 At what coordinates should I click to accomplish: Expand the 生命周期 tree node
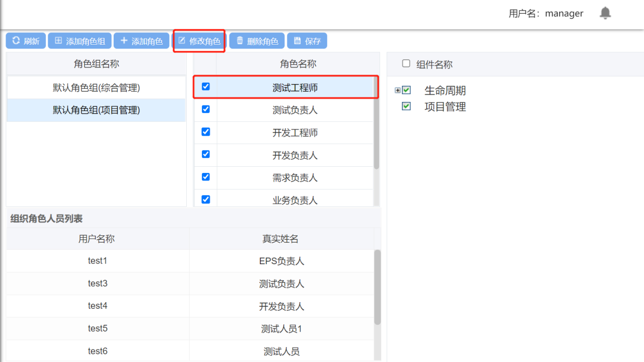pos(397,91)
